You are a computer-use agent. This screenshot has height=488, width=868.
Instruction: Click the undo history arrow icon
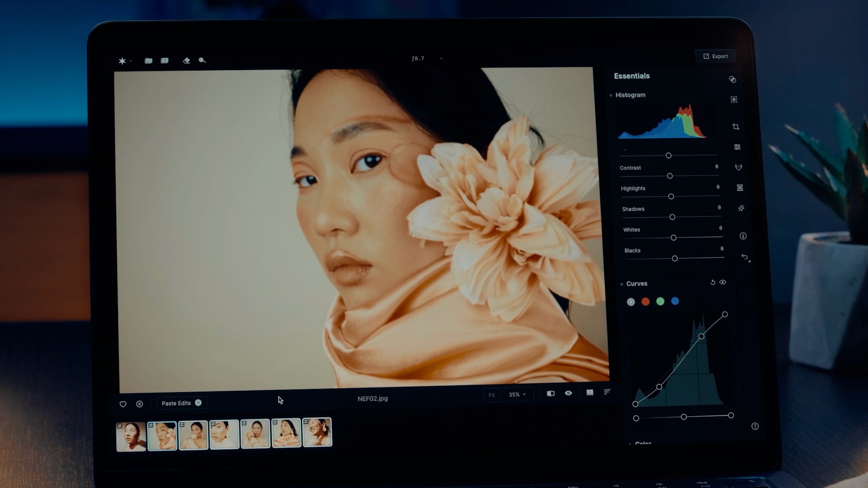[745, 257]
